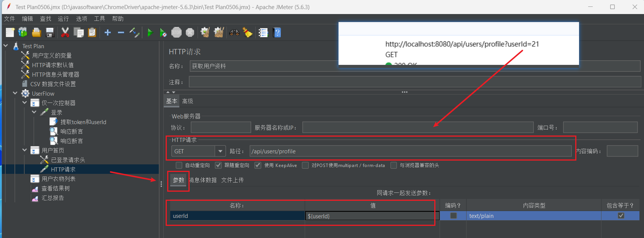The width and height of the screenshot is (644, 238).
Task: Click the 注释 comment field
Action: [415, 82]
